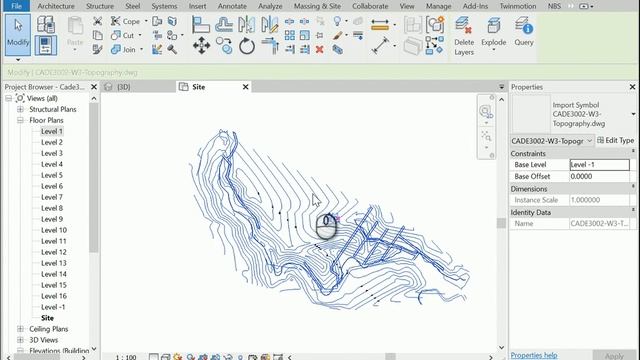Screen dimensions: 640x360
Task: Click the Properties palette icon in the ribbon
Action: point(46,45)
